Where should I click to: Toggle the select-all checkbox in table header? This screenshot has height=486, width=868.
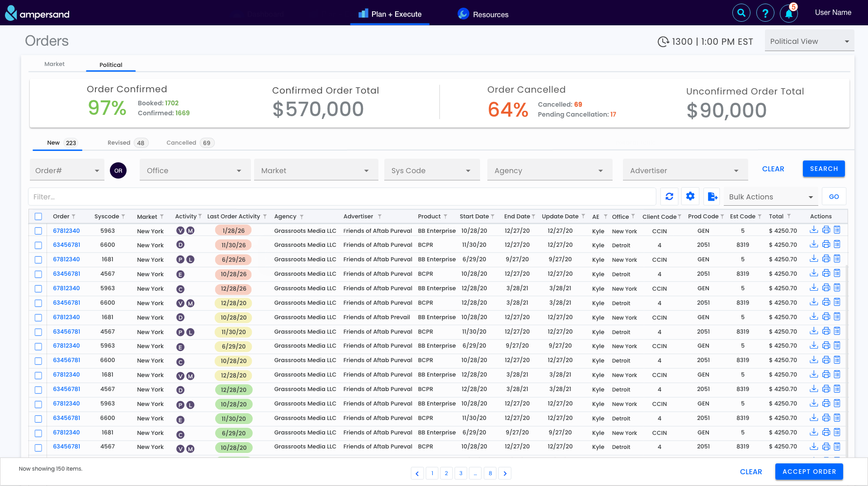point(38,217)
